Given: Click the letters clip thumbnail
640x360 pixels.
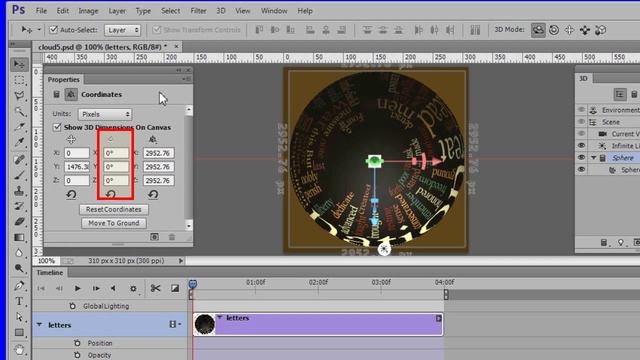Looking at the screenshot, I should (x=204, y=324).
